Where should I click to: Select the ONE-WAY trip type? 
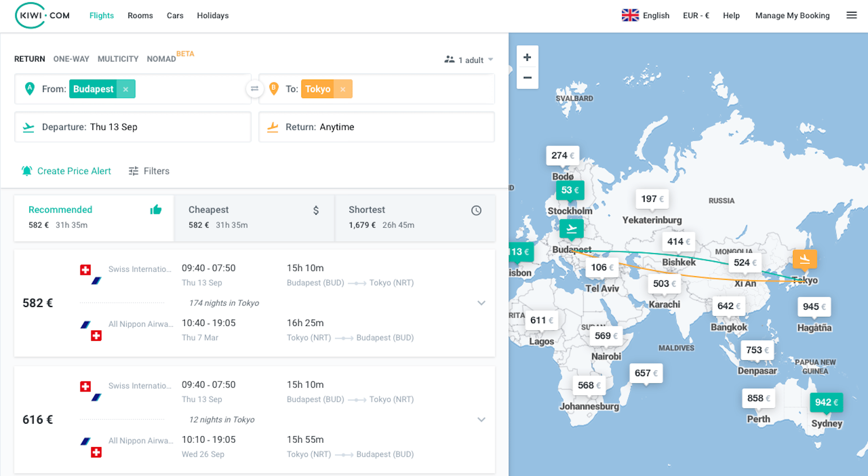[x=71, y=59]
